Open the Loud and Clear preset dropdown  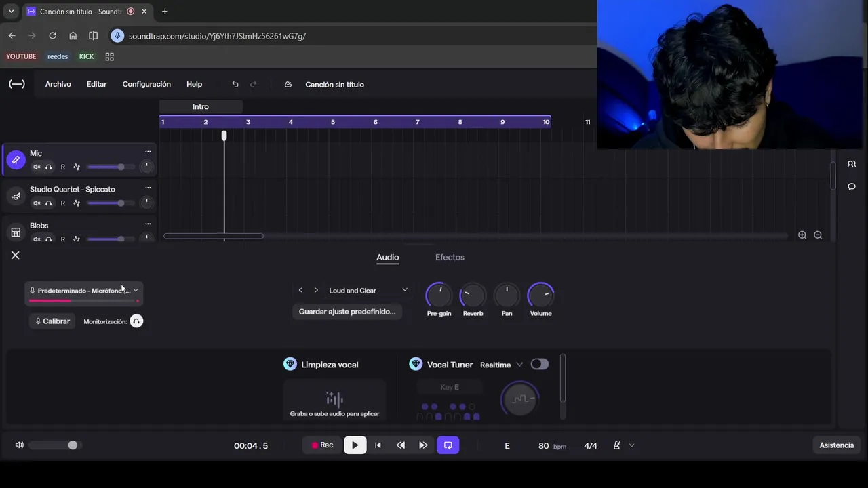coord(368,290)
